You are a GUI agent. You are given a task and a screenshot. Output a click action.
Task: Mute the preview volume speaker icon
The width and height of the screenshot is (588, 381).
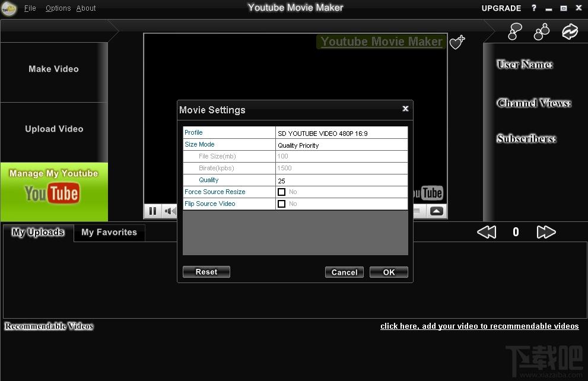(x=170, y=211)
